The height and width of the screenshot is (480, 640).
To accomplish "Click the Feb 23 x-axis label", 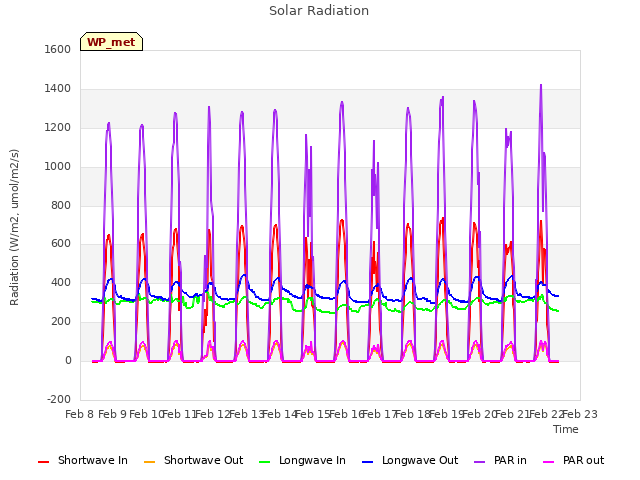I will pyautogui.click(x=580, y=414).
